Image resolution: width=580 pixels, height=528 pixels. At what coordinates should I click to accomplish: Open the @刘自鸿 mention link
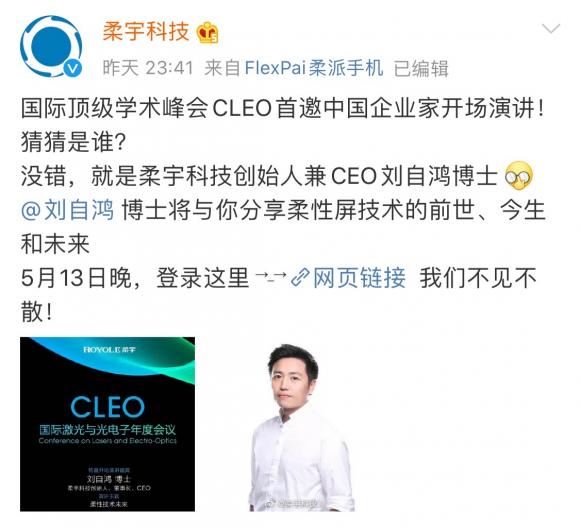click(x=68, y=210)
